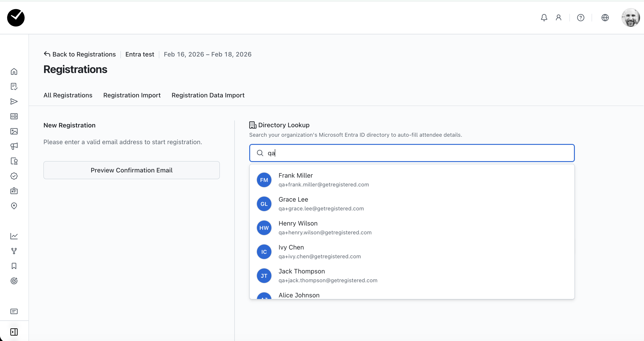Open the notifications bell icon
The width and height of the screenshot is (644, 341).
coord(544,17)
